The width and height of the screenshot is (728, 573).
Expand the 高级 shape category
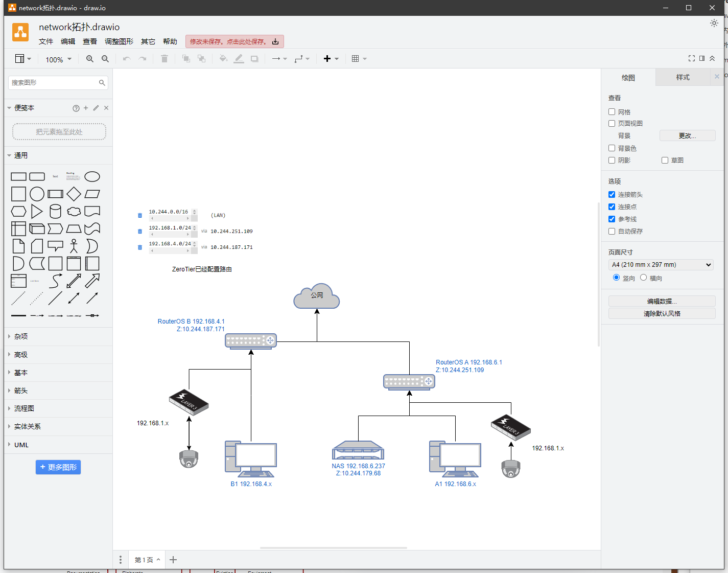click(x=58, y=355)
